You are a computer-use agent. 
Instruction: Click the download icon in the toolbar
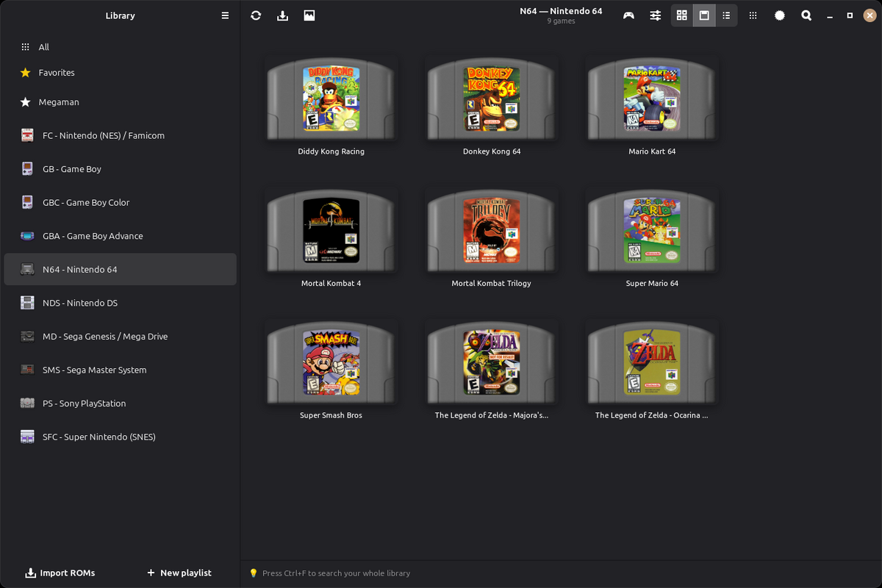(282, 15)
